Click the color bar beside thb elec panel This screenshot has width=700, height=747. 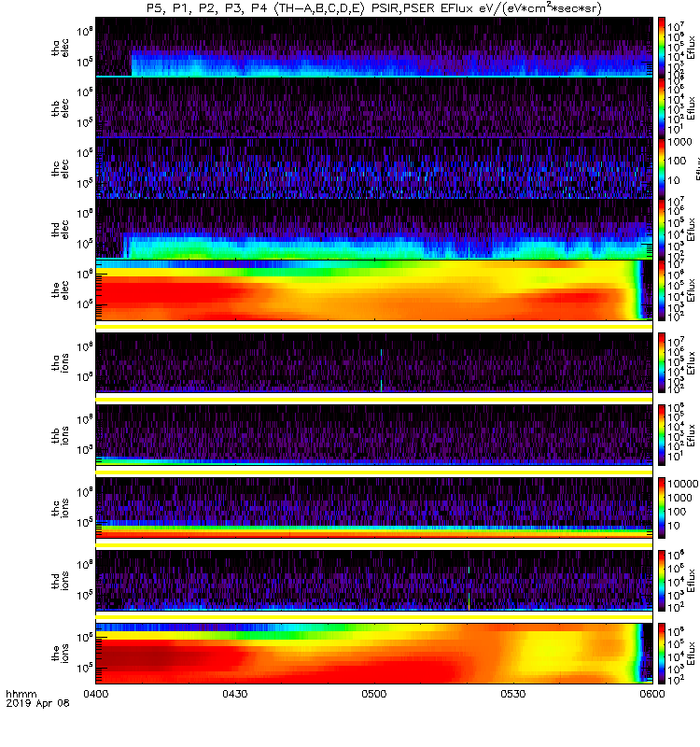tap(662, 107)
